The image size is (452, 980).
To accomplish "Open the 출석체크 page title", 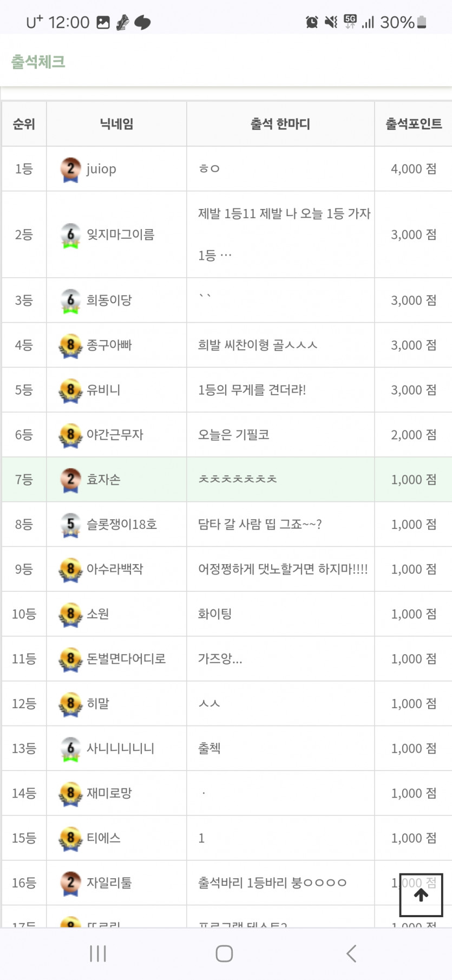I will click(38, 62).
